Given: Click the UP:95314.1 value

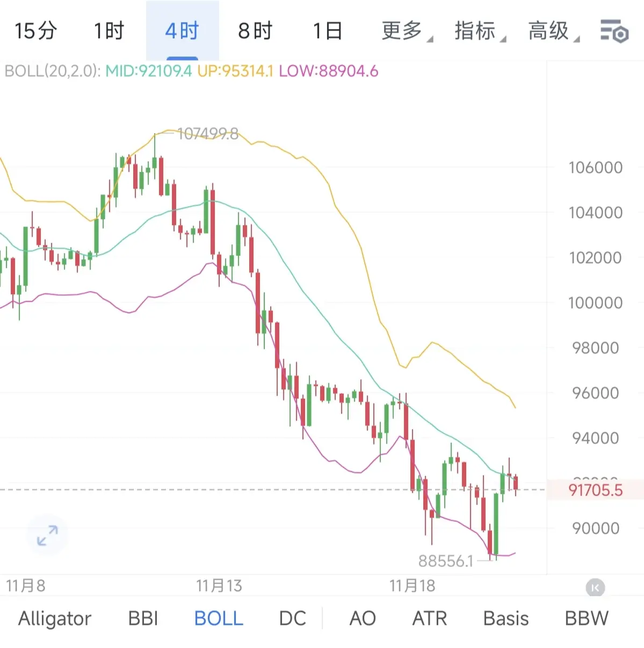Looking at the screenshot, I should (235, 71).
